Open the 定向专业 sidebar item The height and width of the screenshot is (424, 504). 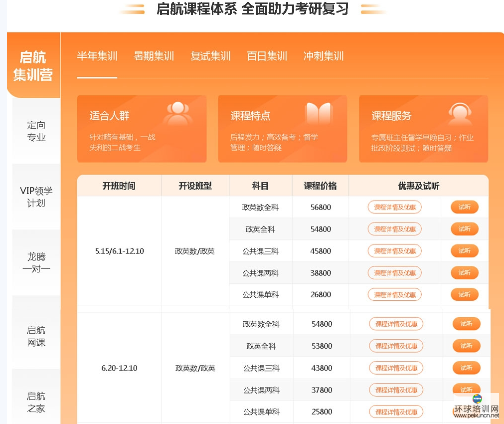36,131
